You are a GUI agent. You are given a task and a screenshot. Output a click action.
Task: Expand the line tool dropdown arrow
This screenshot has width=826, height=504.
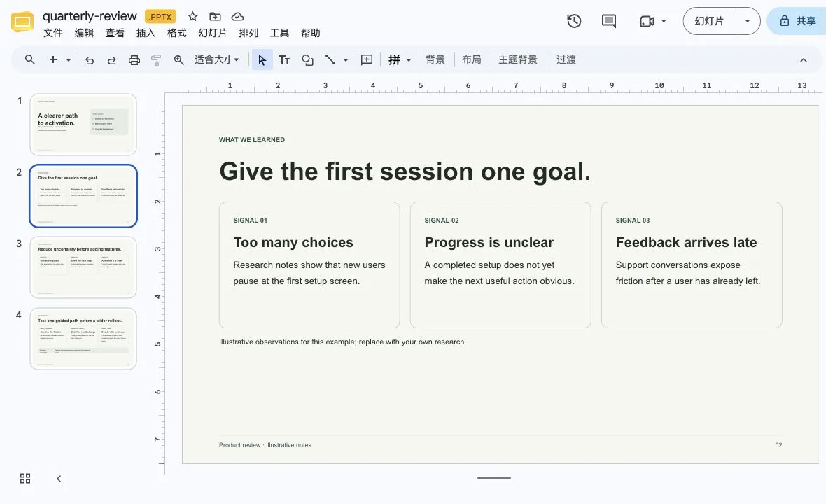346,60
